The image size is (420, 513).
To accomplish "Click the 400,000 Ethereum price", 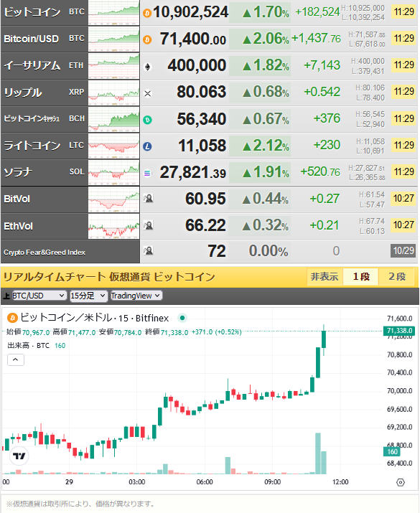I will pos(197,65).
